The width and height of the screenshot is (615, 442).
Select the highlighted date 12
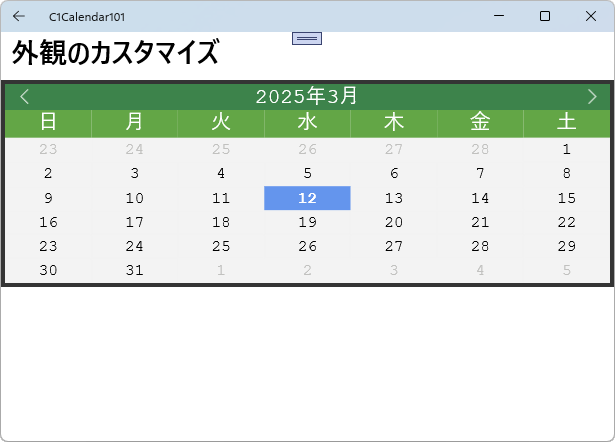[x=307, y=198]
